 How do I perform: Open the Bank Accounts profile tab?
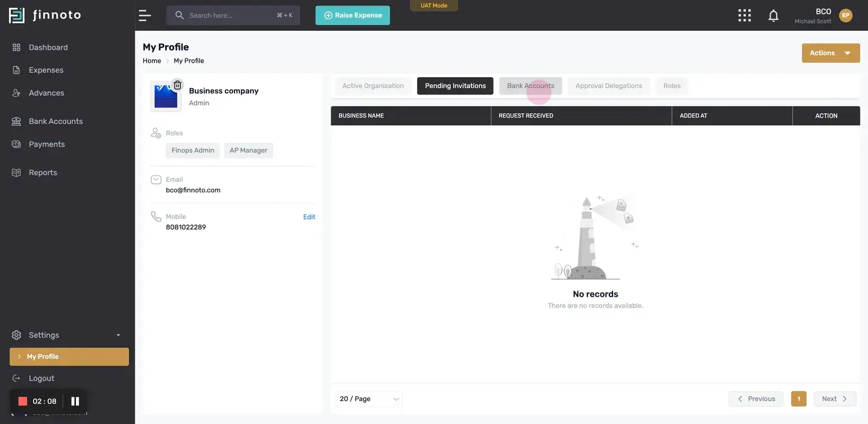point(530,86)
